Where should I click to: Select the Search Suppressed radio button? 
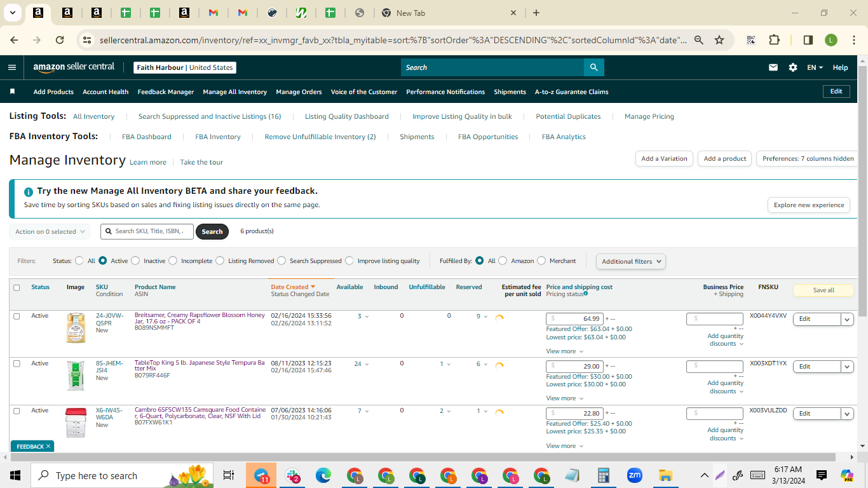coord(281,261)
